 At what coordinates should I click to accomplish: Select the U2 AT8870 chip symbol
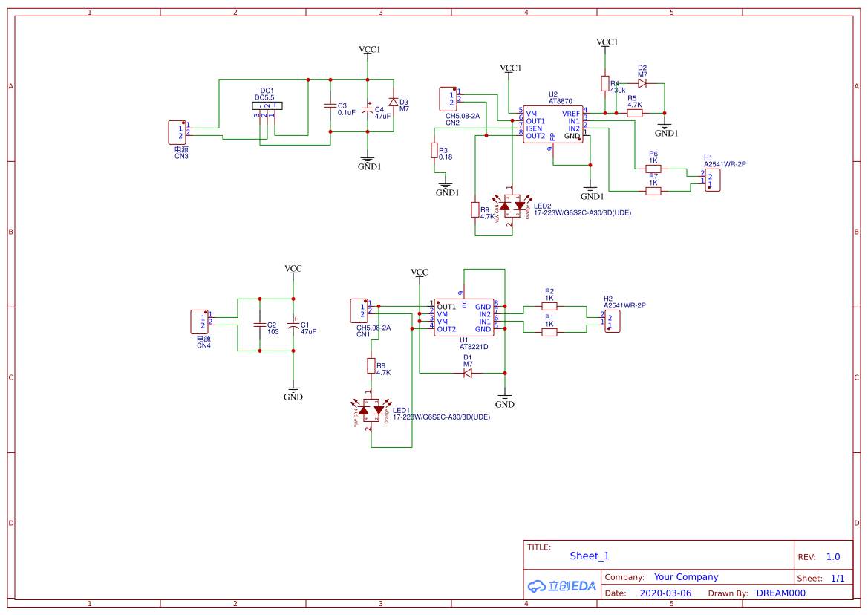coord(553,125)
